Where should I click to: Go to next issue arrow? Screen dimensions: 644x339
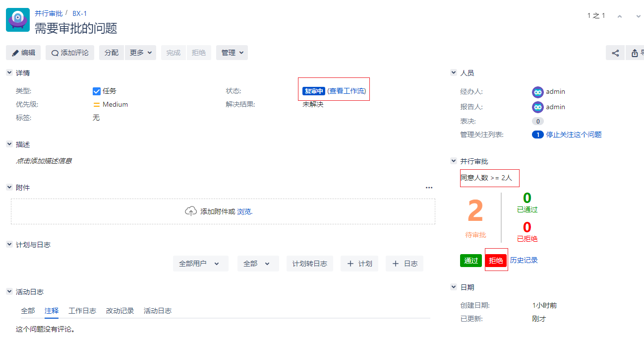638,16
